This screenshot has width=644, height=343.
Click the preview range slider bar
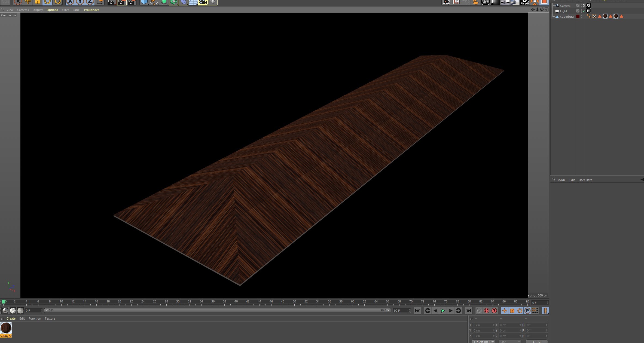pyautogui.click(x=218, y=310)
